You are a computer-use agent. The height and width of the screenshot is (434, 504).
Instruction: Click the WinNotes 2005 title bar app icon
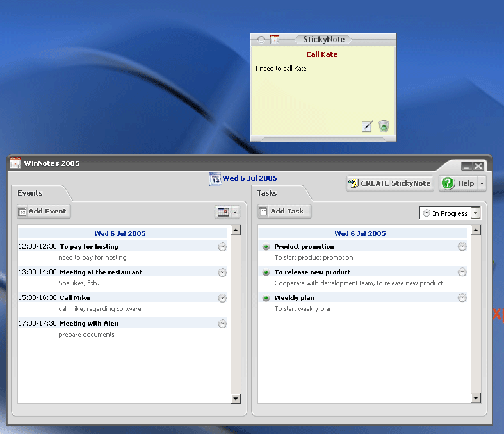click(15, 163)
